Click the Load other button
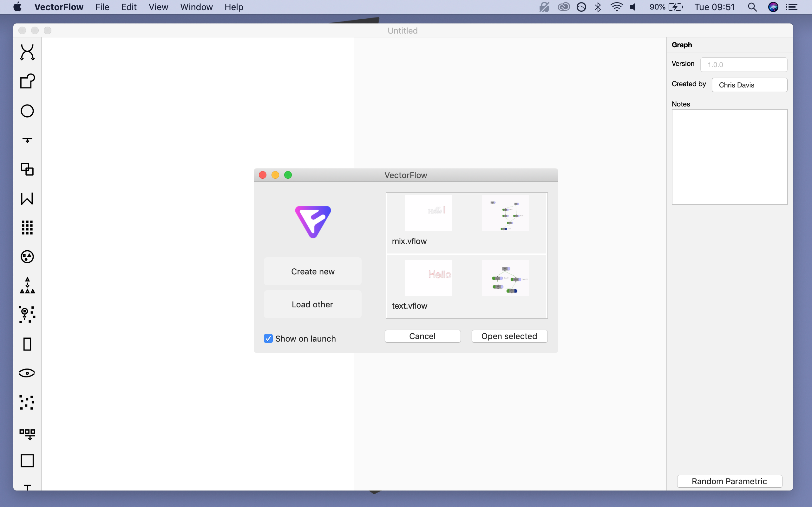This screenshot has height=507, width=812. pos(312,304)
